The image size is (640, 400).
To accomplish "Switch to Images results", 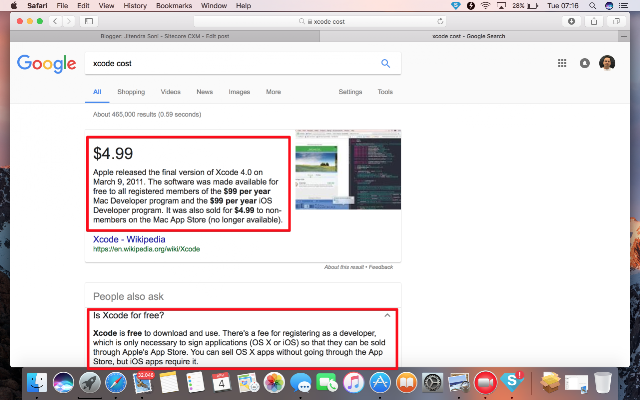I will 239,92.
